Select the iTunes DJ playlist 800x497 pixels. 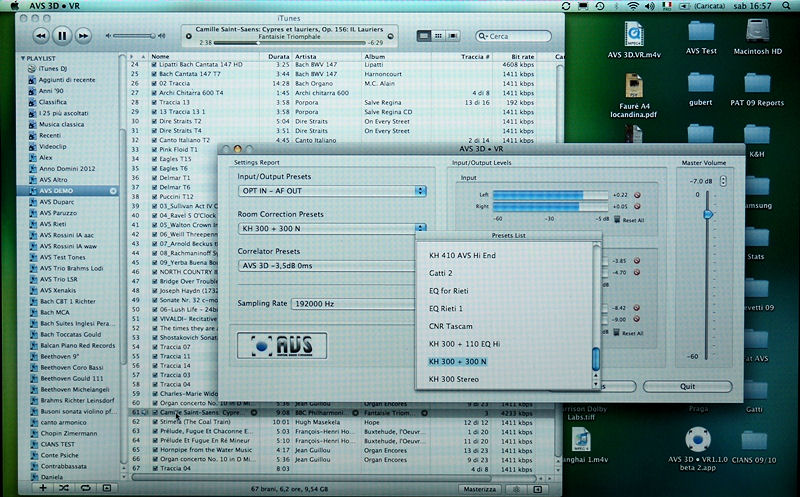click(x=53, y=68)
